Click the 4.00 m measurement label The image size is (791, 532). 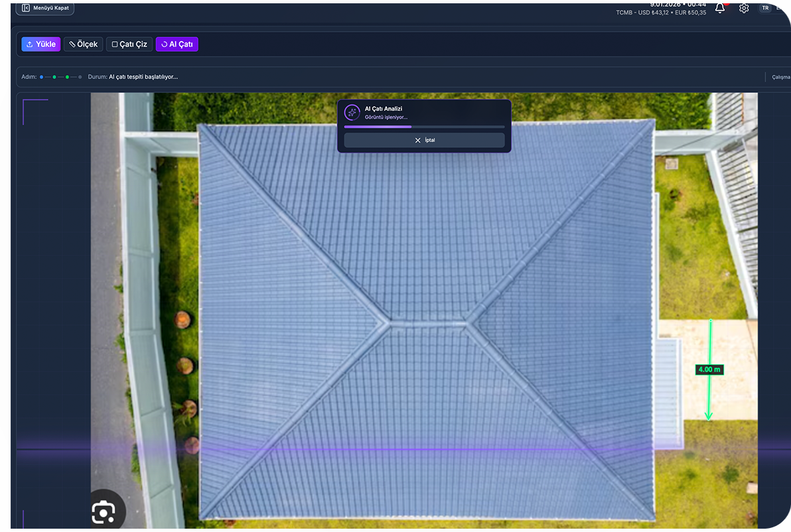pyautogui.click(x=709, y=369)
